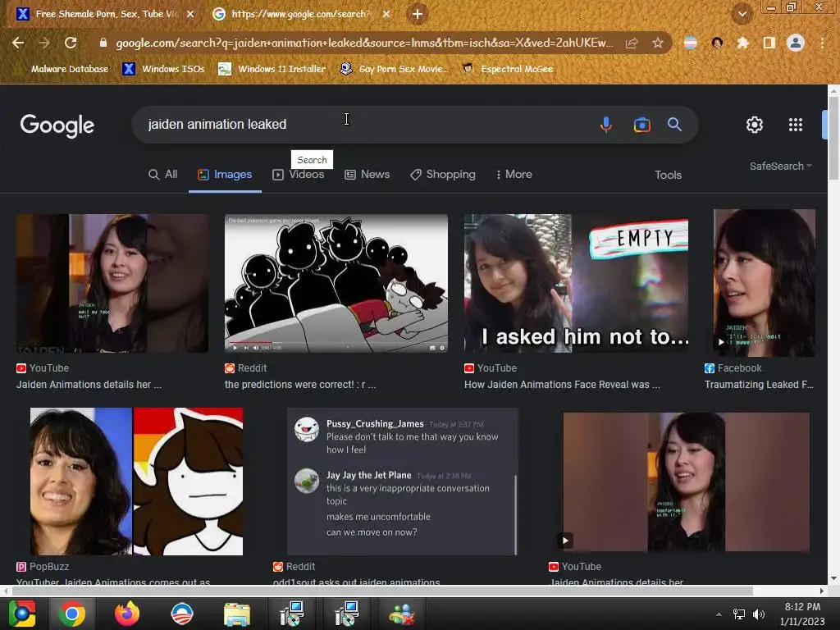Click the avatar extension icon beside the puzzle

tap(717, 43)
